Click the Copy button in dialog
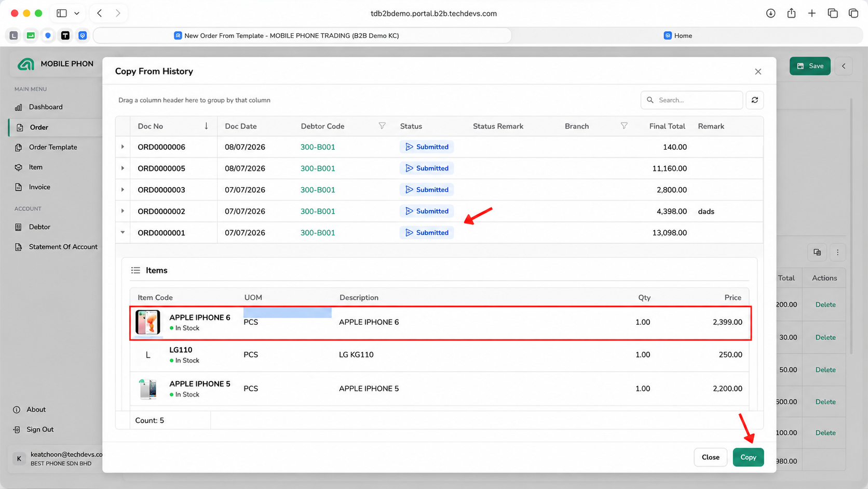This screenshot has height=489, width=868. pos(748,457)
